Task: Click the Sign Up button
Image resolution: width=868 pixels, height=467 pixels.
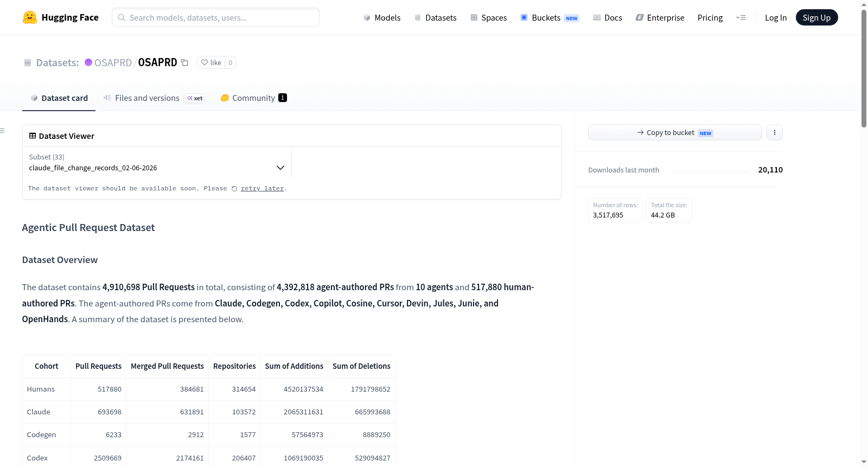Action: [x=816, y=17]
